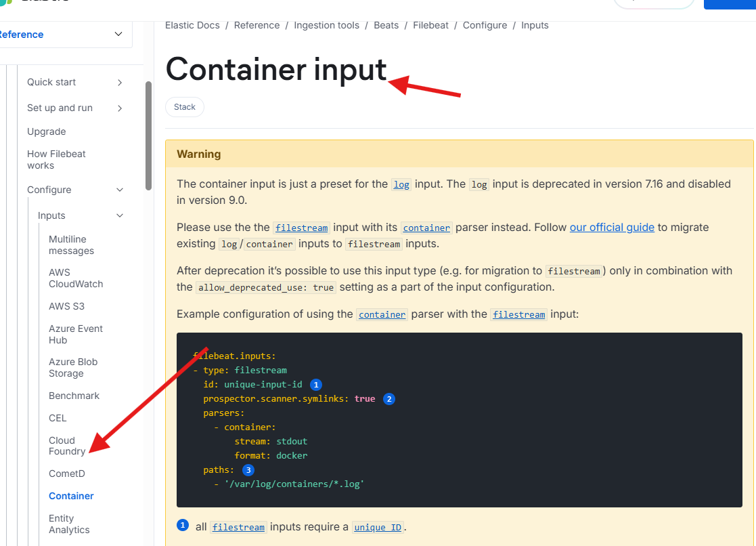Follow filestream link in callout note
The height and width of the screenshot is (546, 756).
point(238,527)
